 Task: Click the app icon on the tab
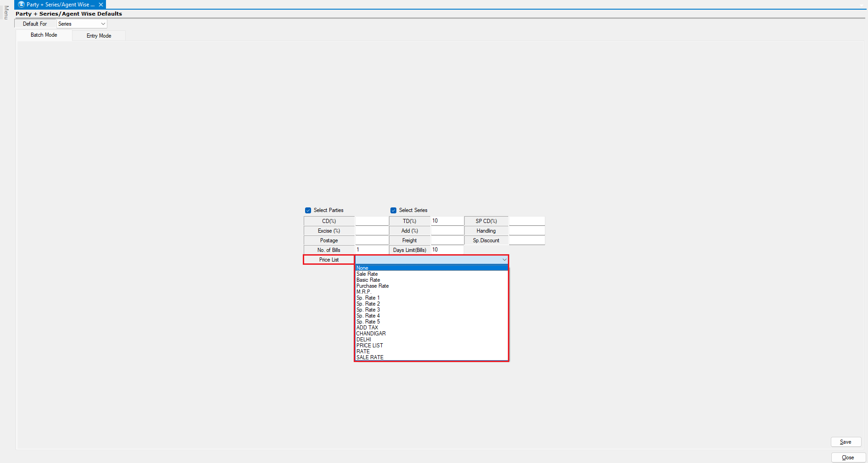(x=21, y=5)
